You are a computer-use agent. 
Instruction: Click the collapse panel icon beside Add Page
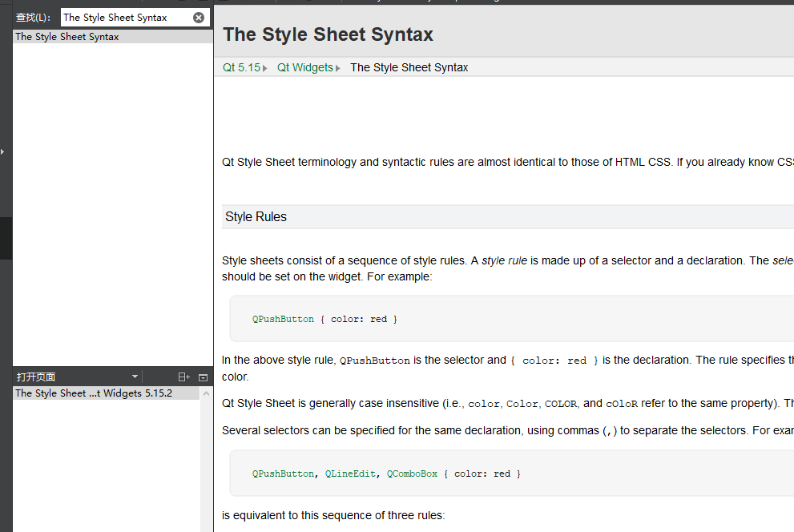click(203, 377)
